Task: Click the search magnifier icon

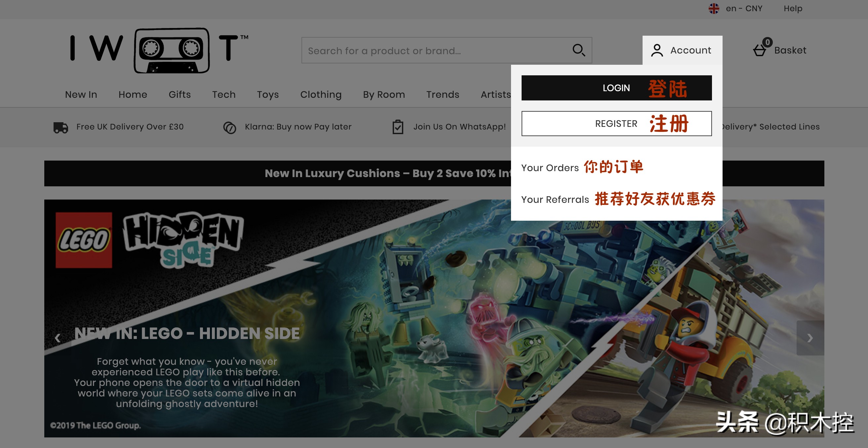Action: pyautogui.click(x=578, y=50)
